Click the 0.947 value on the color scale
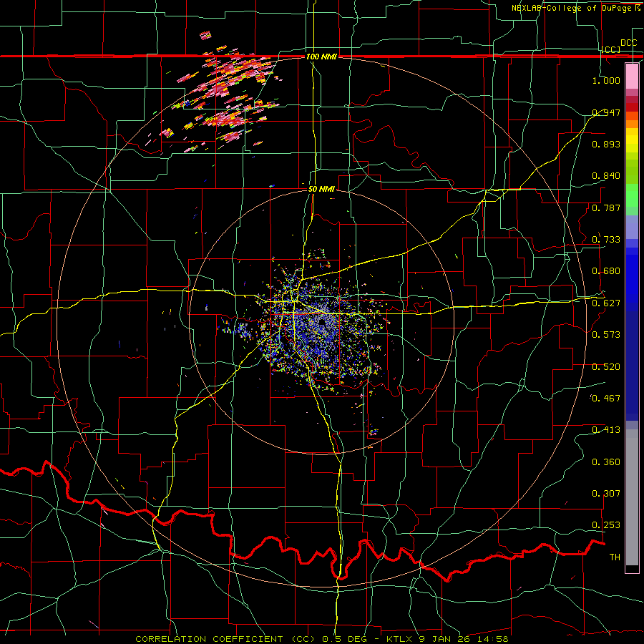 point(606,112)
